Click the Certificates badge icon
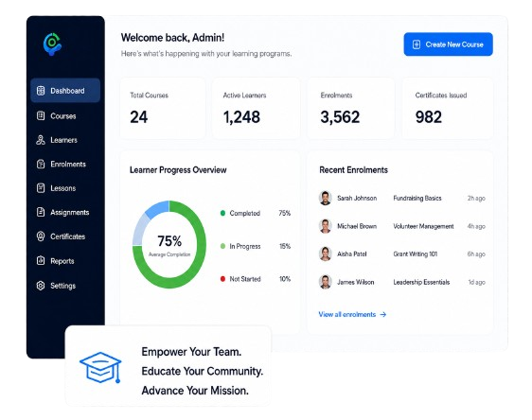The width and height of the screenshot is (532, 420). (41, 236)
